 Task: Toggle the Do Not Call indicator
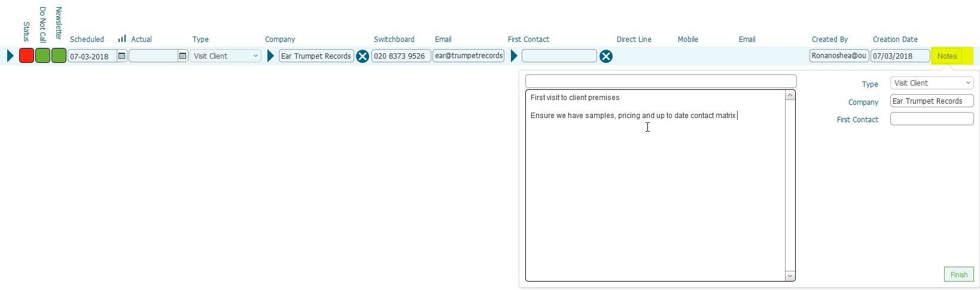pos(42,56)
